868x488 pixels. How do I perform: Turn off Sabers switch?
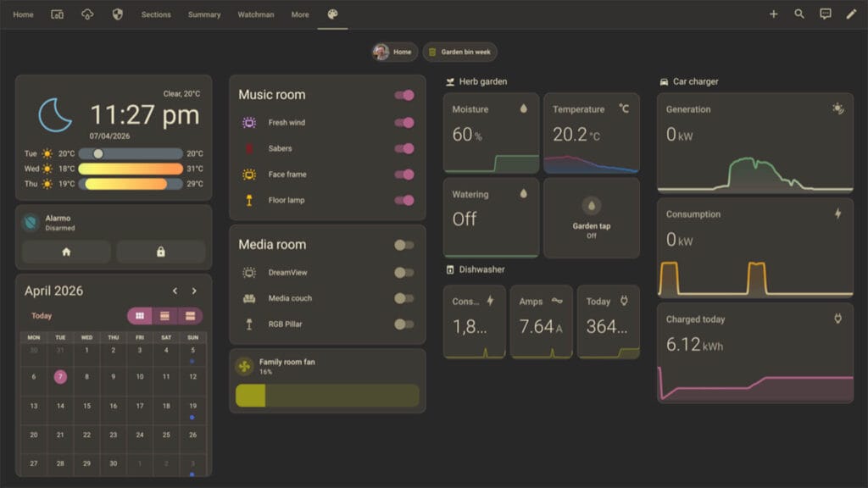coord(404,148)
